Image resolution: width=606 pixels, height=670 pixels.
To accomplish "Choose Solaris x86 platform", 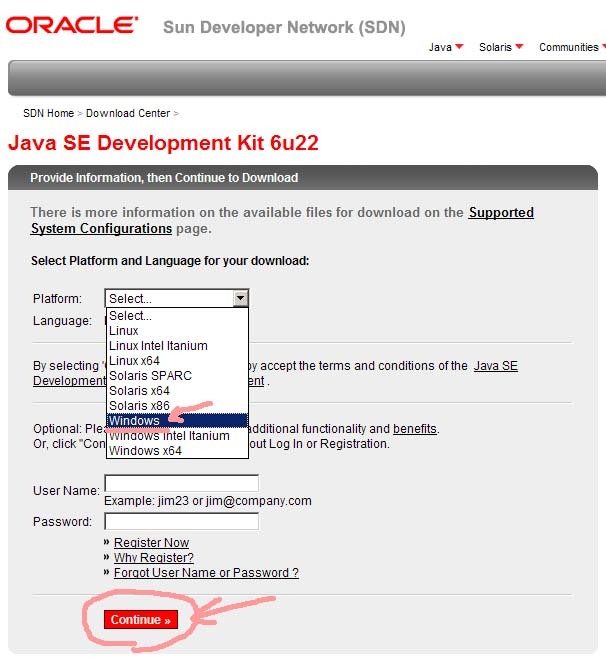I will tap(177, 406).
